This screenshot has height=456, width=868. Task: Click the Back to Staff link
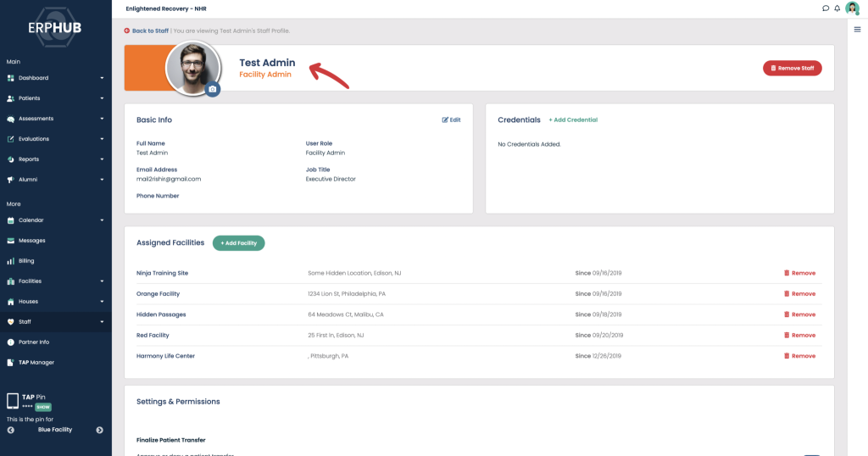[x=150, y=31]
